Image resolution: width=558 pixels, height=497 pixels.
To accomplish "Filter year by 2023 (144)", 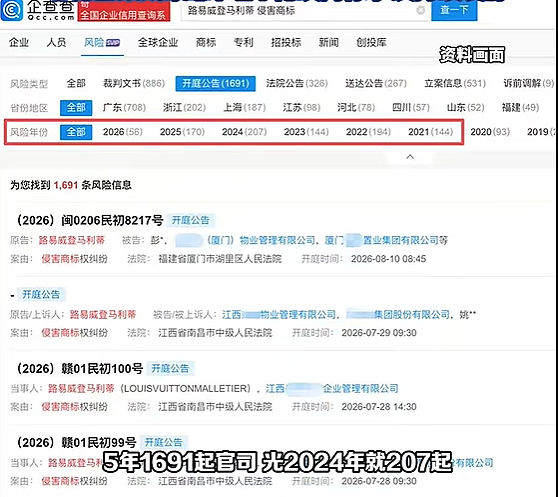I will pos(306,132).
